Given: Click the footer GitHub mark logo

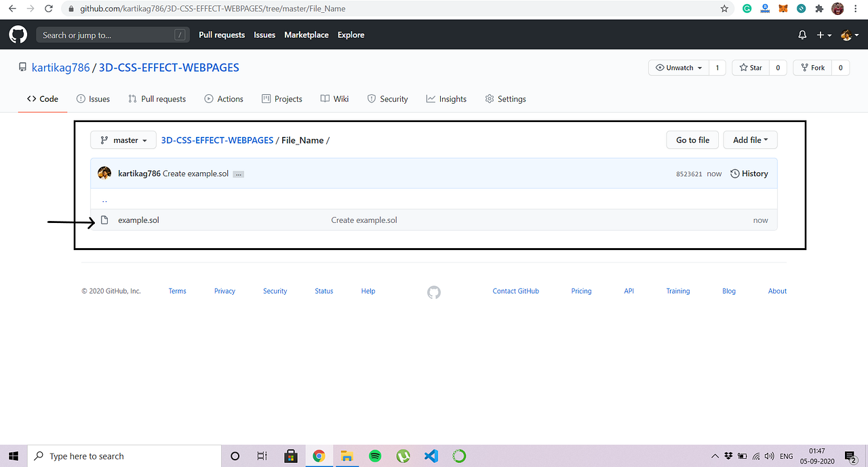Looking at the screenshot, I should click(433, 292).
